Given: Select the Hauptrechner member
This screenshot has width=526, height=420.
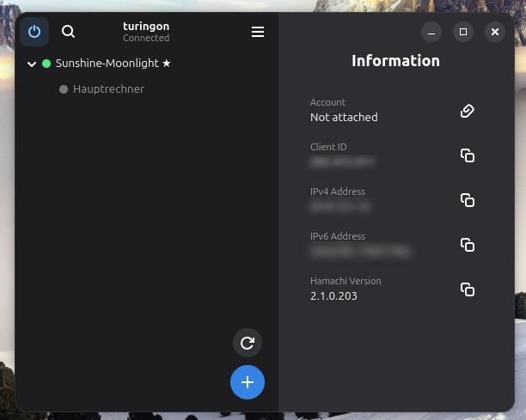Looking at the screenshot, I should (108, 89).
